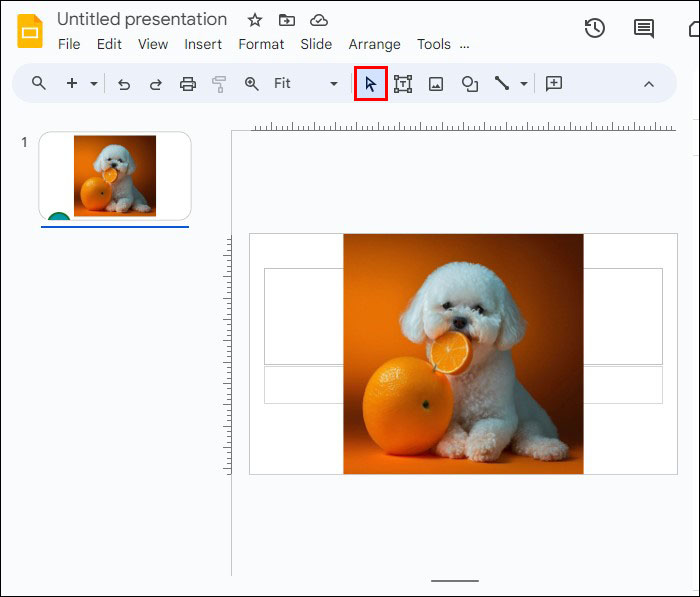This screenshot has height=597, width=700.
Task: Click the Redo arrow
Action: tap(156, 84)
